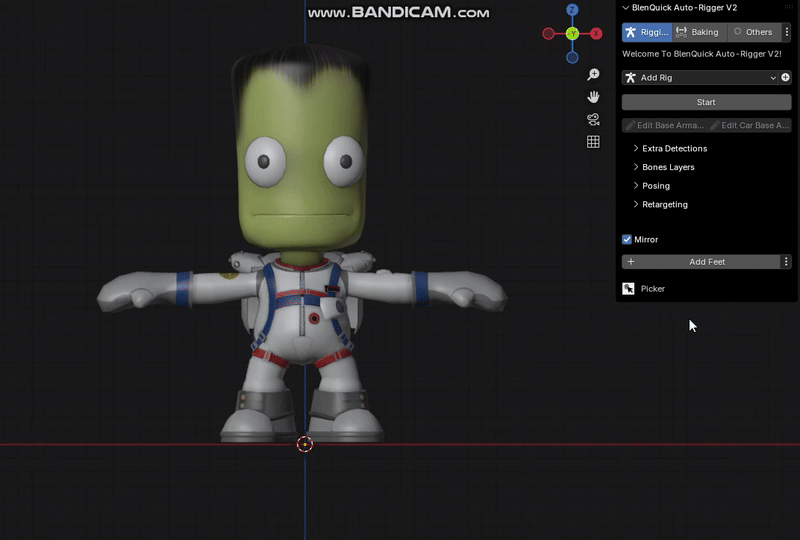Click Edit Base Armature button
Image resolution: width=800 pixels, height=540 pixels.
(x=665, y=125)
